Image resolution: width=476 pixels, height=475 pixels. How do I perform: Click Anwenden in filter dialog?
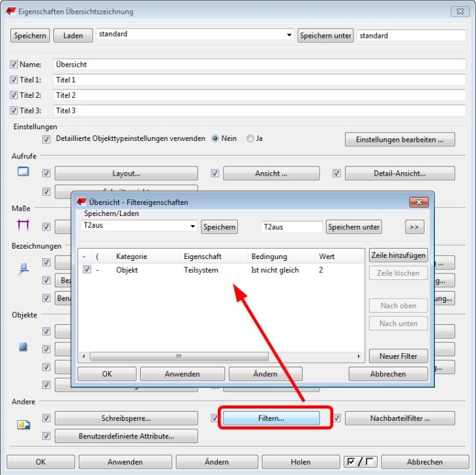pyautogui.click(x=182, y=374)
